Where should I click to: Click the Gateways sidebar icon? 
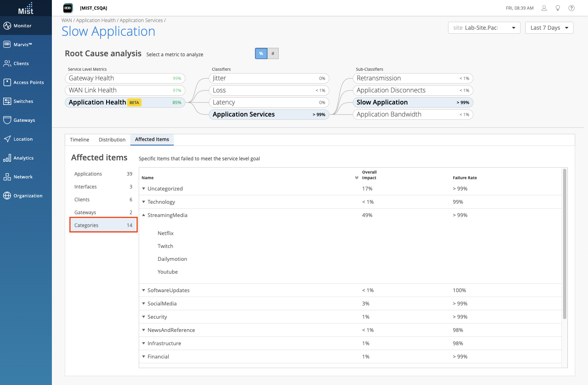tap(7, 120)
